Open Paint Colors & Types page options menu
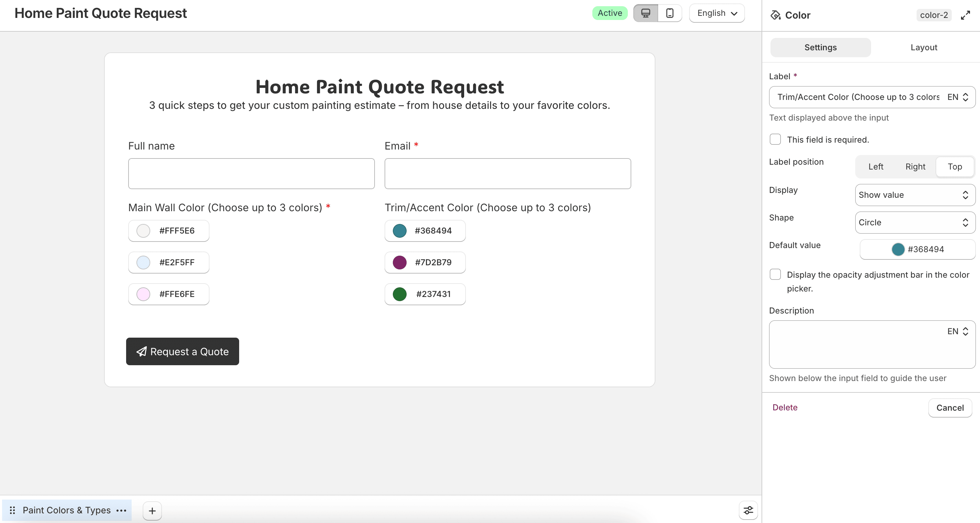The image size is (980, 523). [121, 511]
